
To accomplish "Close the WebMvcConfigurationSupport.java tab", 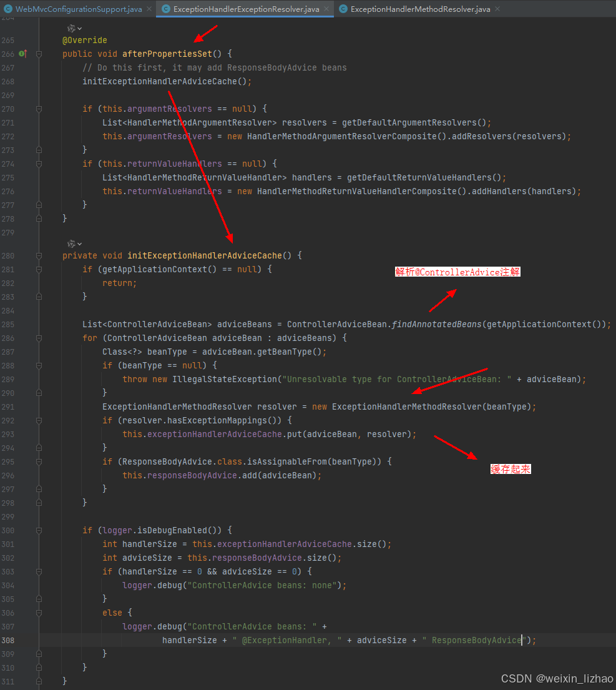I will (150, 9).
